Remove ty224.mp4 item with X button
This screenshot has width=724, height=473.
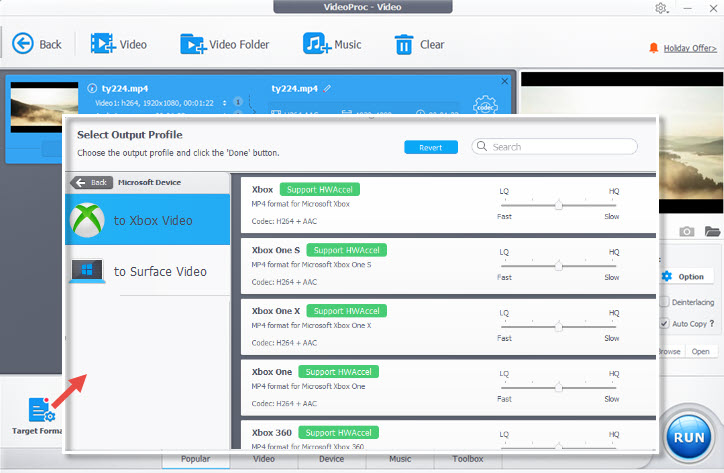click(505, 81)
